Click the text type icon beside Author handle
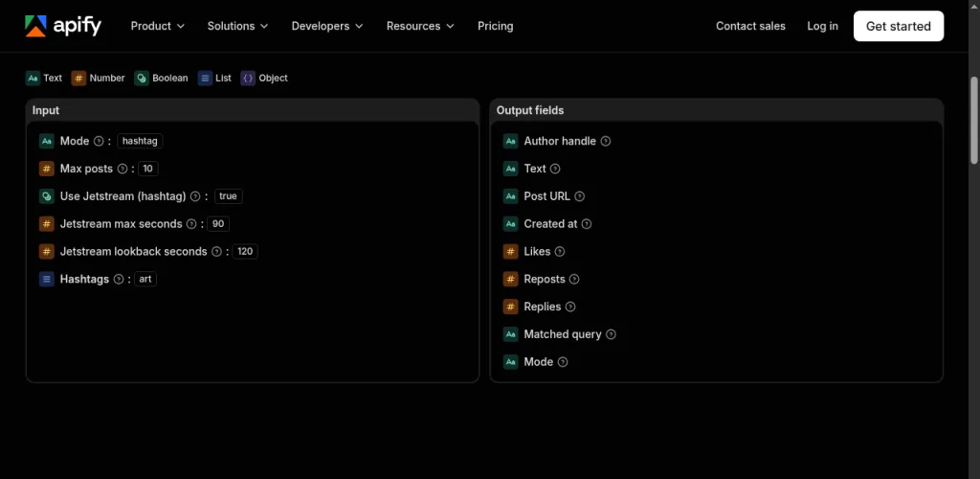Viewport: 980px width, 479px height. pos(511,142)
